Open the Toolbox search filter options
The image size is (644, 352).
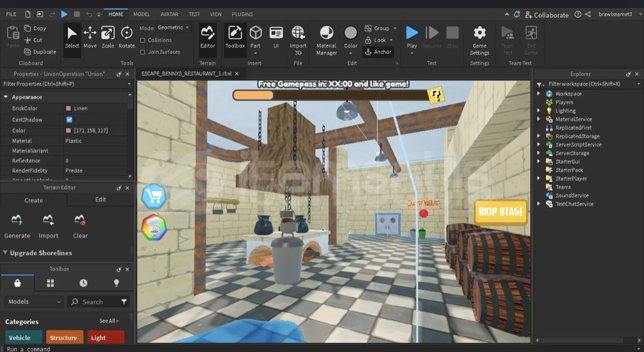[124, 302]
